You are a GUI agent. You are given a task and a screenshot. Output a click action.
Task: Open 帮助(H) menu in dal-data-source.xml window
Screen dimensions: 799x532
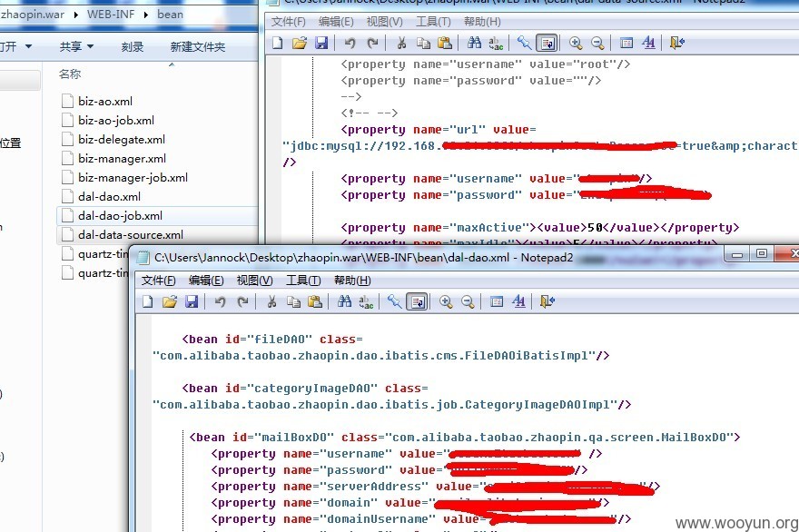(x=482, y=22)
